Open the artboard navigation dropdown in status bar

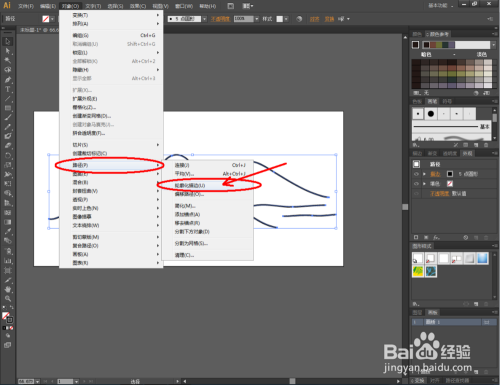pos(76,381)
